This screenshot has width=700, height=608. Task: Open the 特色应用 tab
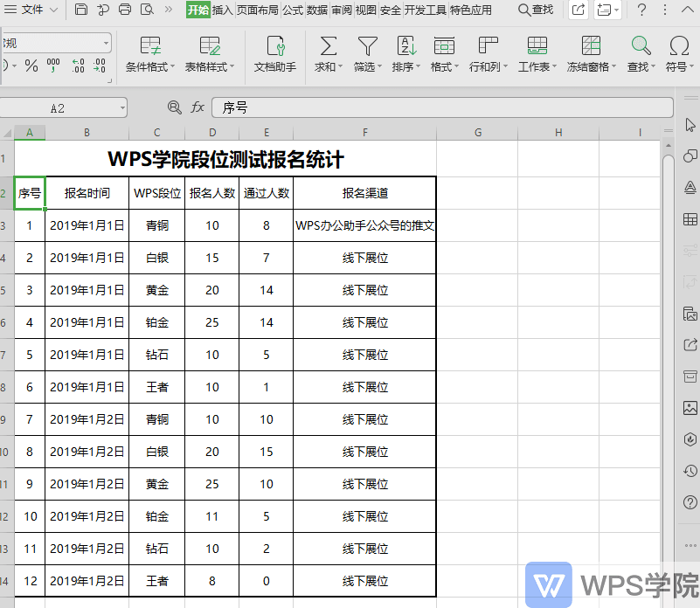[470, 10]
